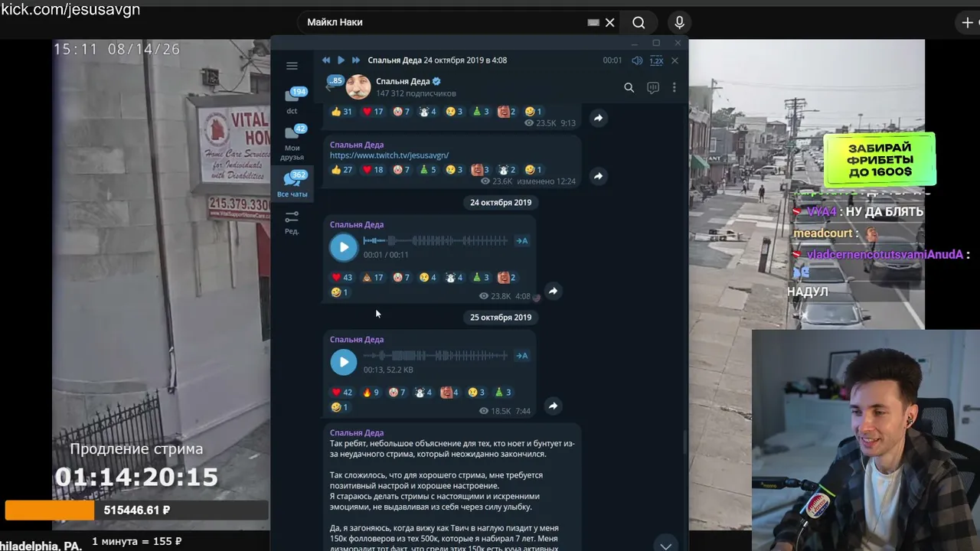Skip to next track in audio player bar
This screenshot has height=551, width=980.
356,60
